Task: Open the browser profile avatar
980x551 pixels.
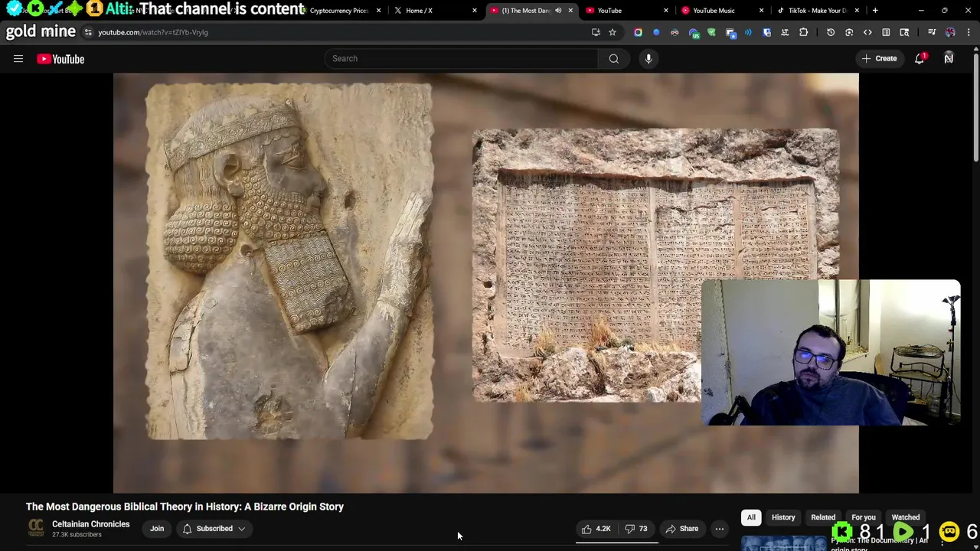Action: pyautogui.click(x=950, y=32)
